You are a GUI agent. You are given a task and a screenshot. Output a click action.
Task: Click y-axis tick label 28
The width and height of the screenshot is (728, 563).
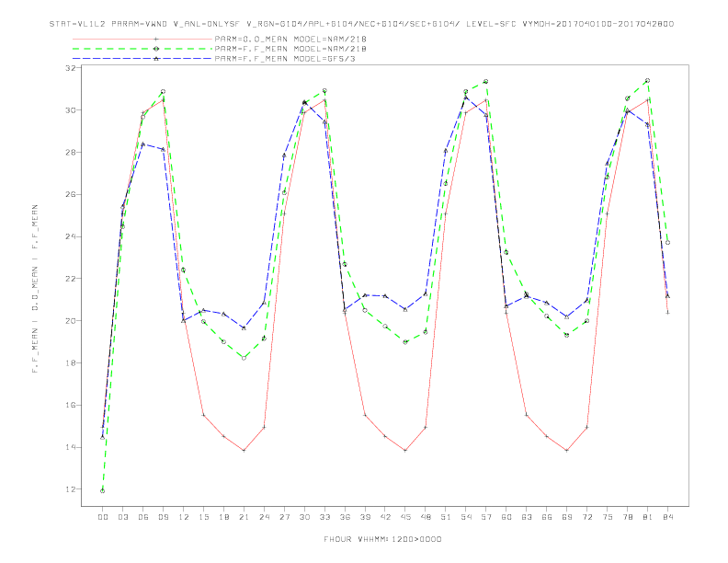click(x=70, y=153)
